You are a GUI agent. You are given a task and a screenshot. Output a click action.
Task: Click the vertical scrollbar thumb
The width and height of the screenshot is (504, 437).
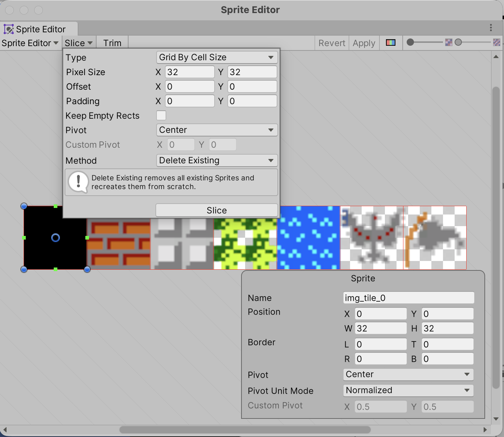496,238
